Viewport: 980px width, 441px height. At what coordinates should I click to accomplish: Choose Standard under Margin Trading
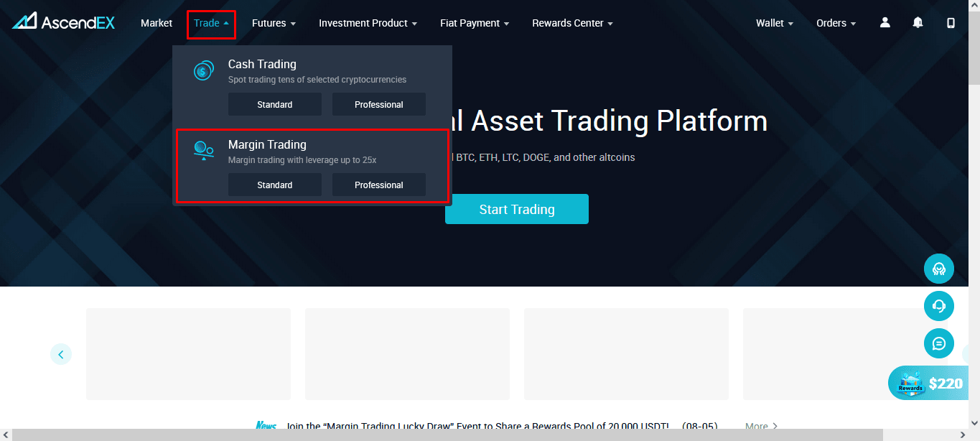pos(275,185)
